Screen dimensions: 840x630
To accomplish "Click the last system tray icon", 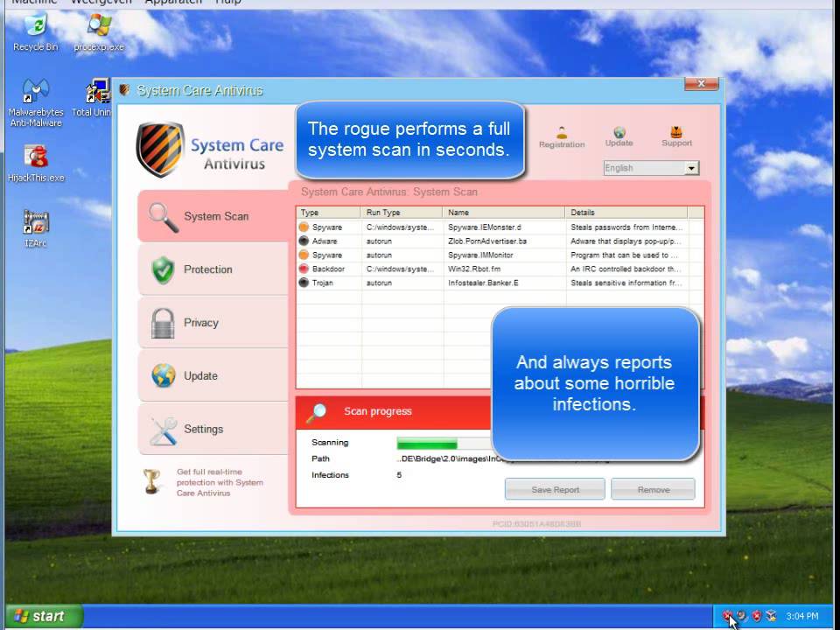I will (x=770, y=616).
